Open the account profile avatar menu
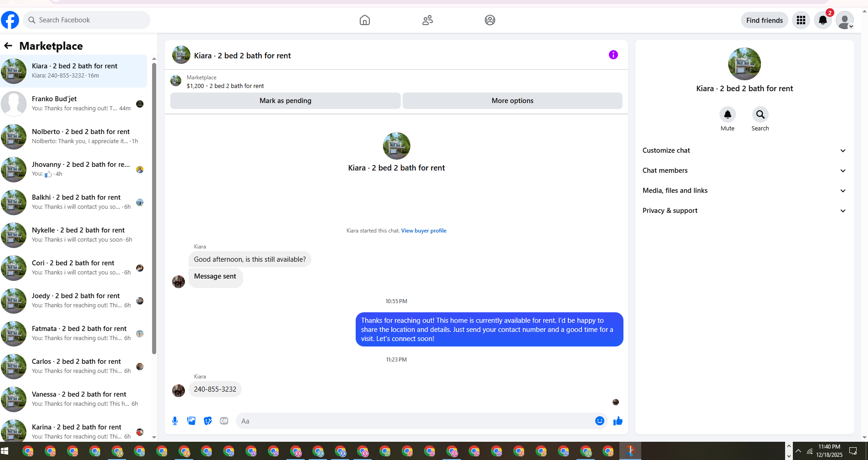The height and width of the screenshot is (460, 868). click(845, 20)
